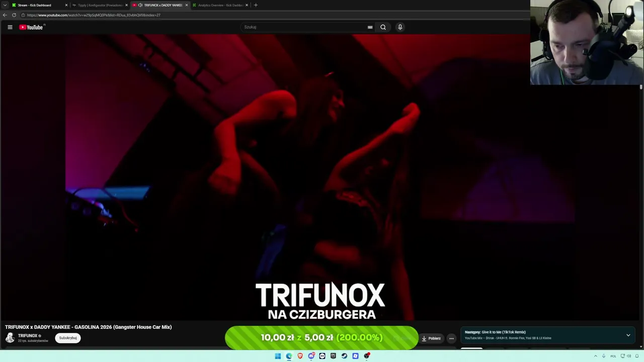Viewport: 644px width, 362px height.
Task: Open the browser tab list dropdown
Action: [5, 5]
